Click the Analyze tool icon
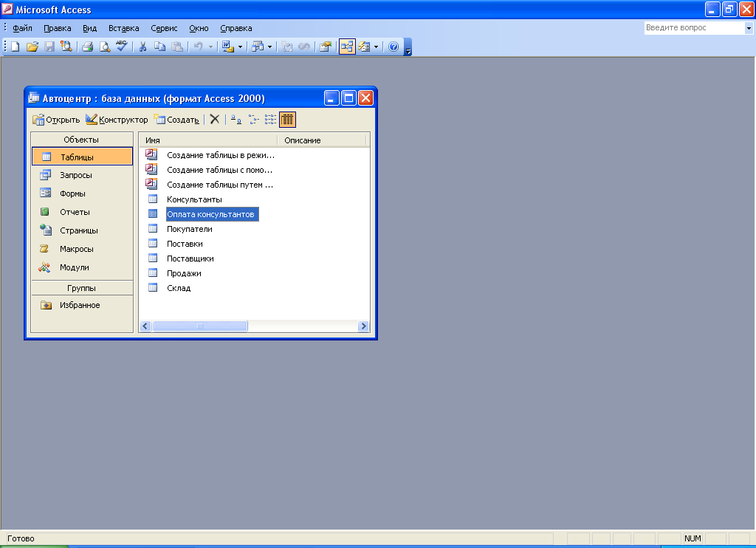This screenshot has width=756, height=548. pyautogui.click(x=258, y=47)
